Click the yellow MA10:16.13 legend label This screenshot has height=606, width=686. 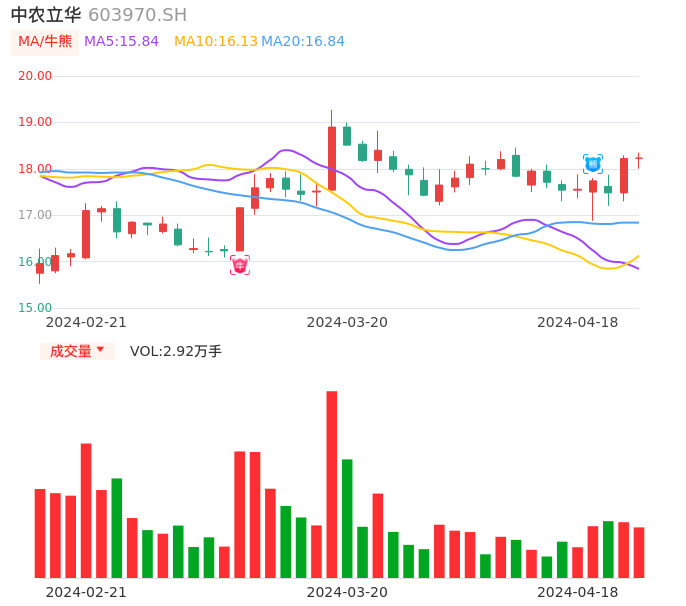[216, 42]
